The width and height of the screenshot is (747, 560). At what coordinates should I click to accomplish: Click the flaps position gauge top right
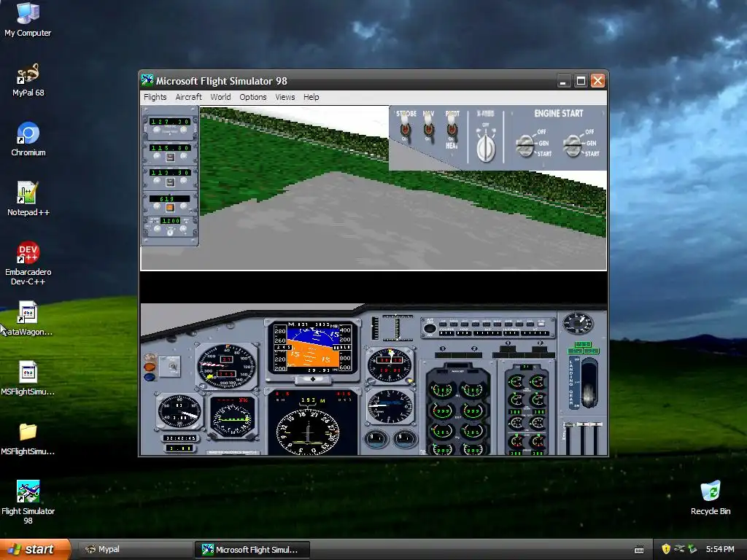coord(578,323)
